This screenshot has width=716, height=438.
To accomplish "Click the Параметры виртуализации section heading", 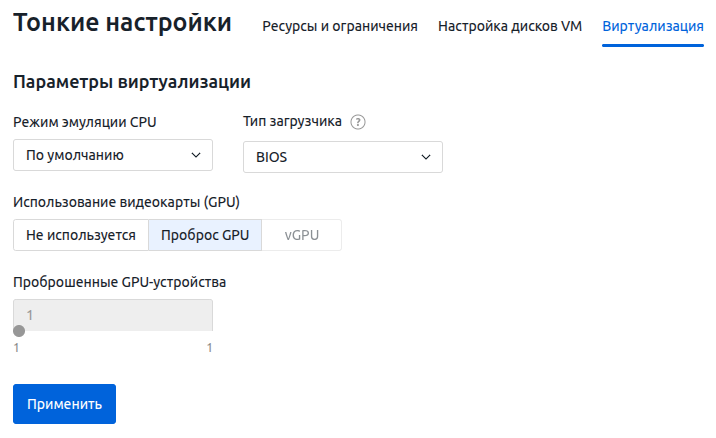I will tap(131, 81).
